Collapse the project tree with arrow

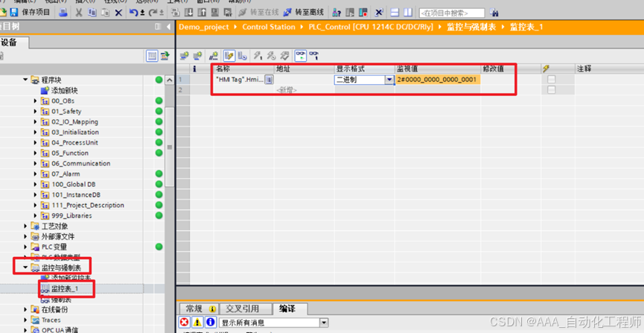[x=168, y=27]
